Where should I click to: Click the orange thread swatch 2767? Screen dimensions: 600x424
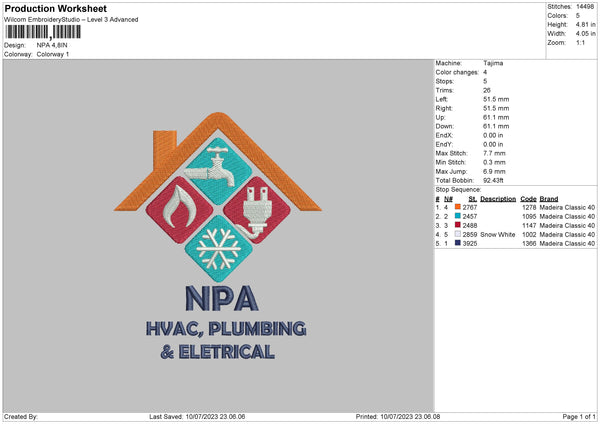tap(457, 207)
